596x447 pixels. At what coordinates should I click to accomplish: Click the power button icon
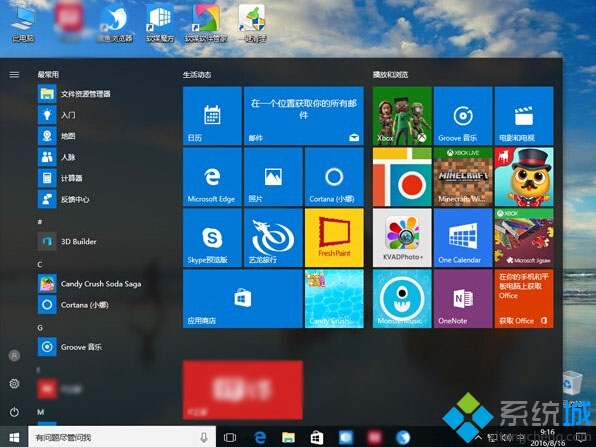click(14, 412)
